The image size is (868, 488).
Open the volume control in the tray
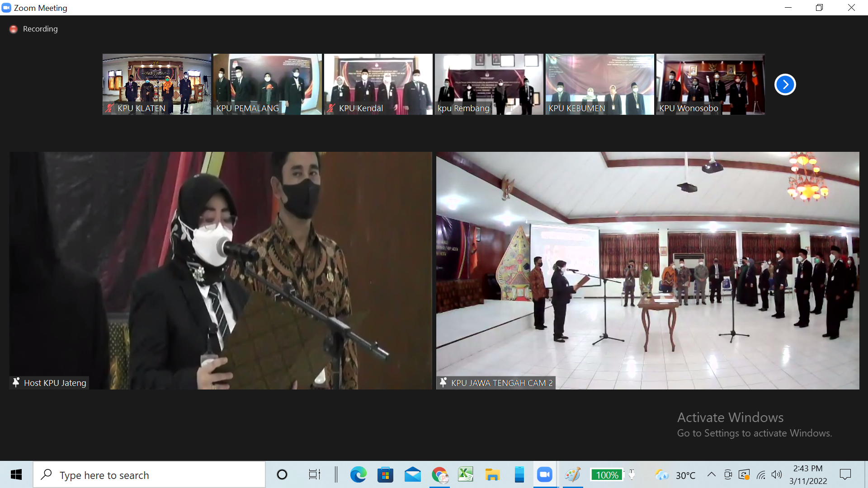point(777,474)
